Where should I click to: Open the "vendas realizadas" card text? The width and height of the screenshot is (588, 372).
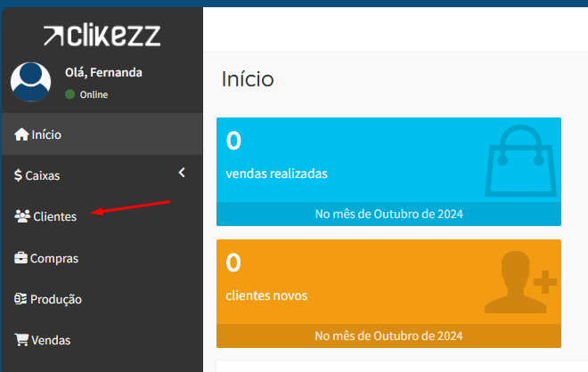coord(277,174)
